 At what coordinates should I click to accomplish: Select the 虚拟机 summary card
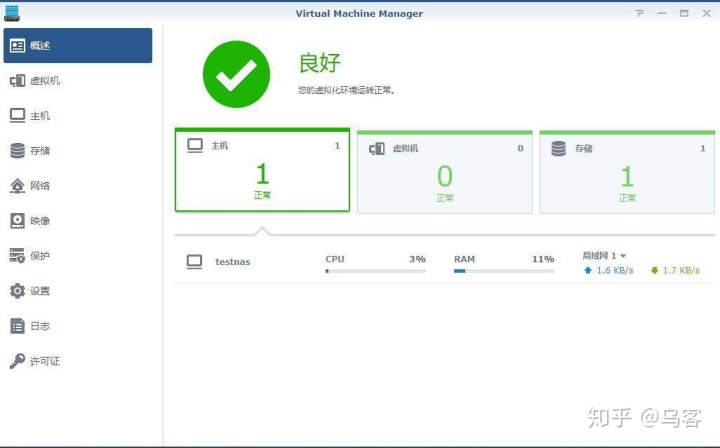(x=444, y=172)
